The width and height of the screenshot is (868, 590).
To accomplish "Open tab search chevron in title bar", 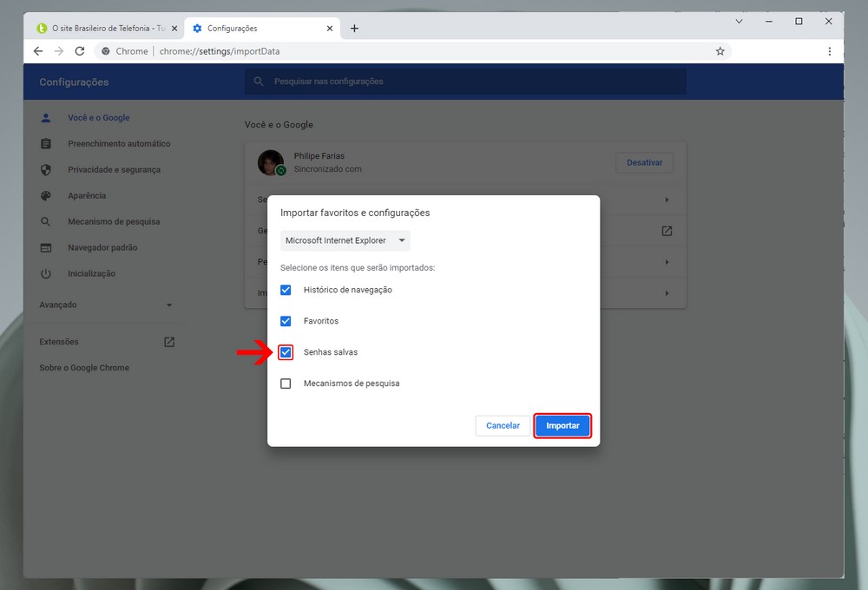I will pyautogui.click(x=739, y=21).
